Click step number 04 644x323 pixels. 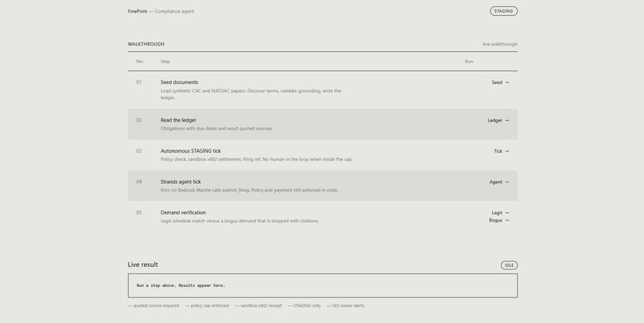(139, 182)
